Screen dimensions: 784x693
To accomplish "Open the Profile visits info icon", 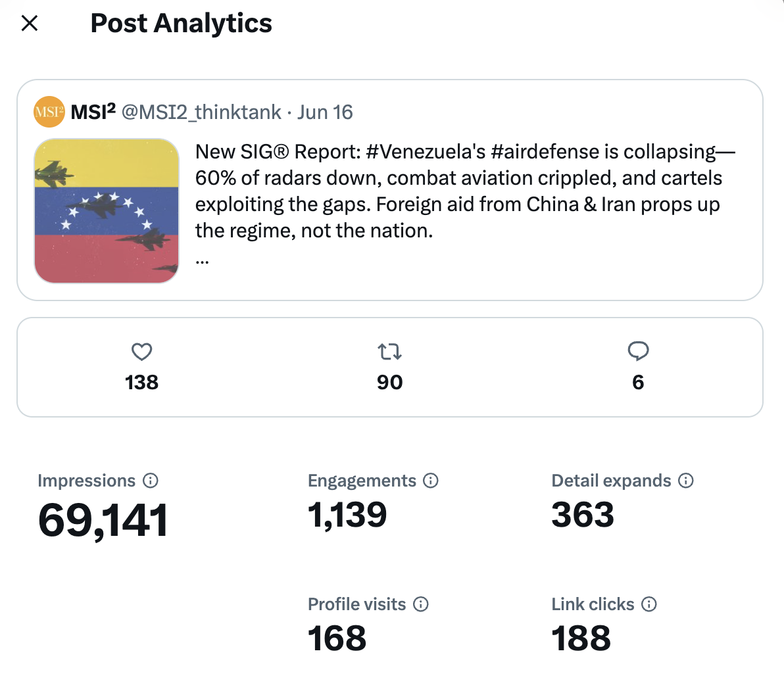I will pyautogui.click(x=420, y=604).
